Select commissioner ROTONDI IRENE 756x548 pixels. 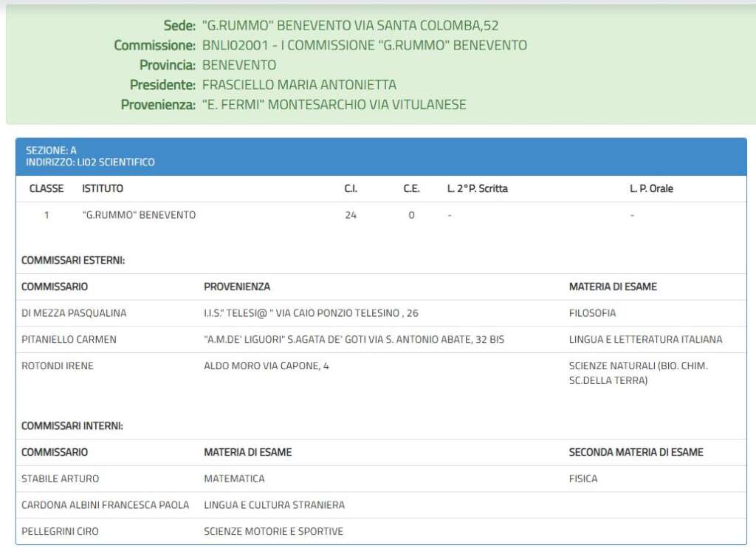(58, 366)
